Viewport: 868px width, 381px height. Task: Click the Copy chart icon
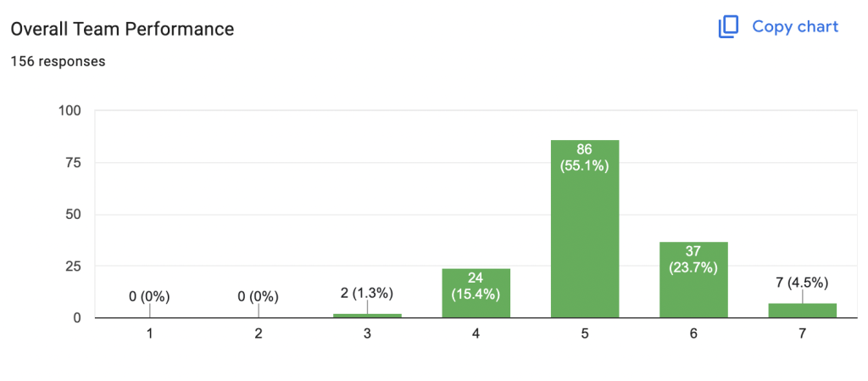click(728, 27)
